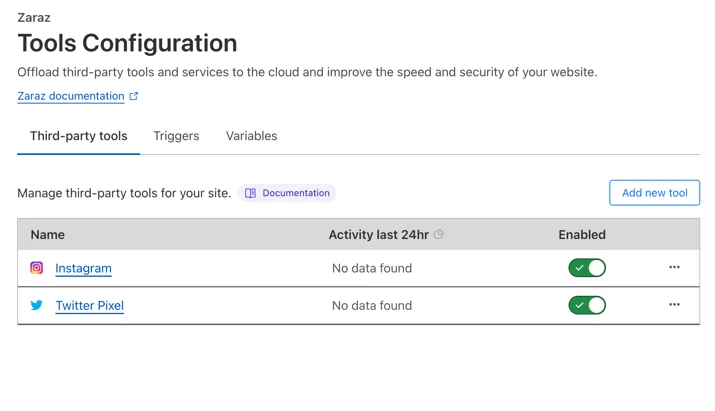Click the Name column header
The width and height of the screenshot is (715, 411).
47,234
